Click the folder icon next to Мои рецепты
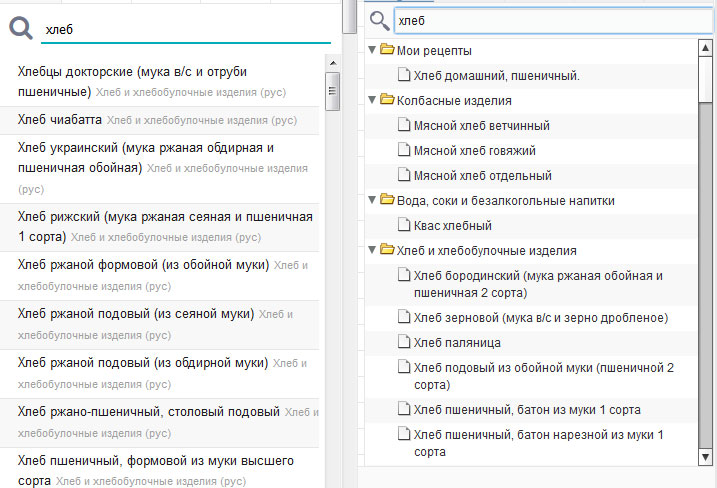The height and width of the screenshot is (488, 717). tap(387, 50)
